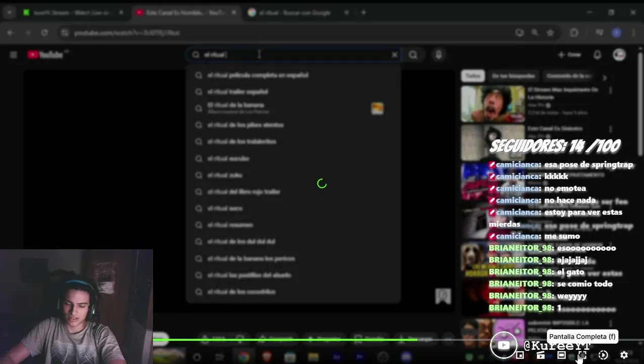Click the green video progress bar
The image size is (644, 364).
click(x=285, y=340)
